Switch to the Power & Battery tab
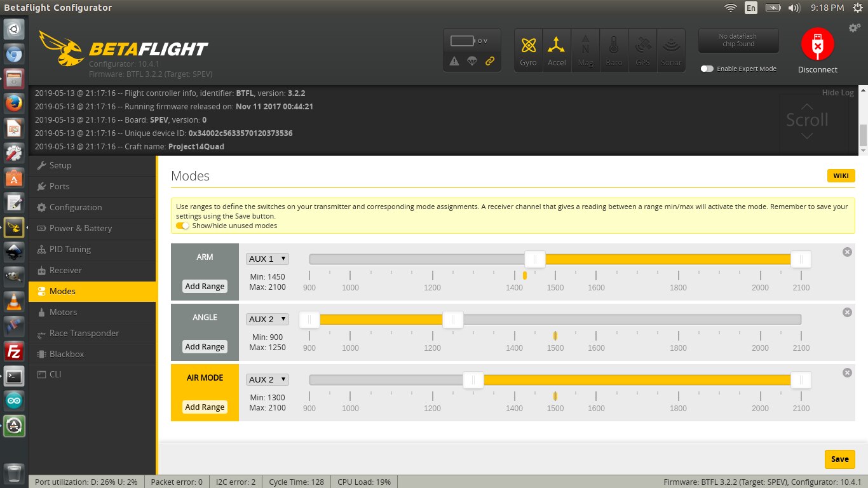The height and width of the screenshot is (488, 868). point(92,228)
